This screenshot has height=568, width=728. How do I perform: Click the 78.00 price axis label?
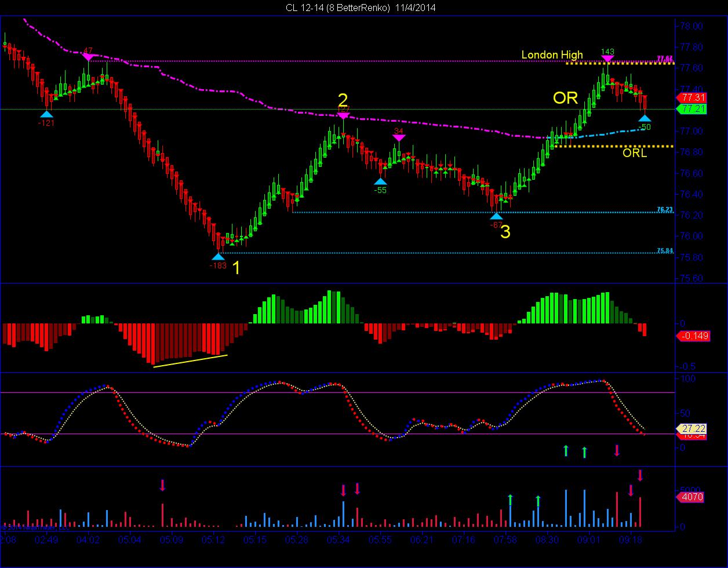693,26
